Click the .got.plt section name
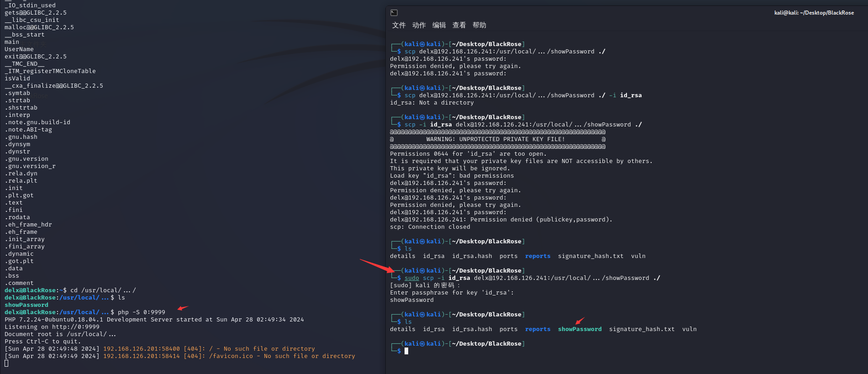868x374 pixels. [x=19, y=261]
